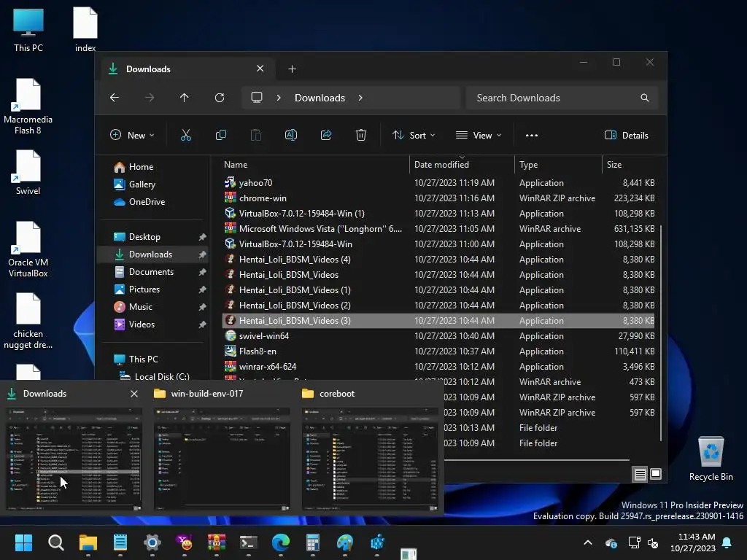
Task: Open the New item dropdown
Action: 133,135
